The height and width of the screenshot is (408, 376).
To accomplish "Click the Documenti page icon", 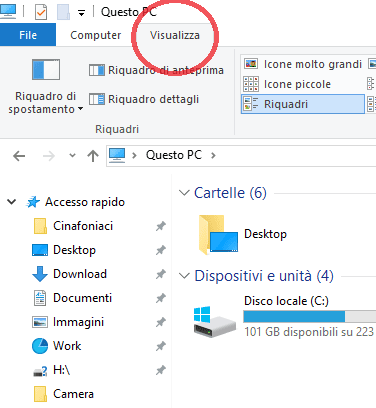I will pyautogui.click(x=40, y=298).
